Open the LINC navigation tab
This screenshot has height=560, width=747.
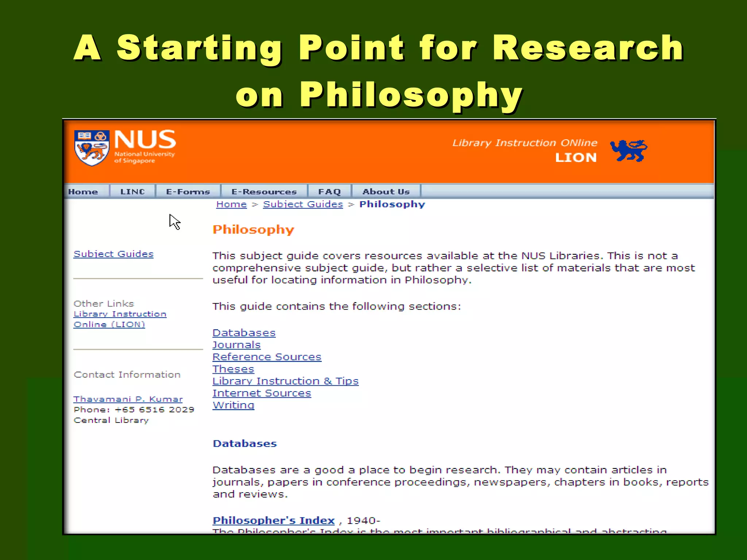click(x=133, y=192)
